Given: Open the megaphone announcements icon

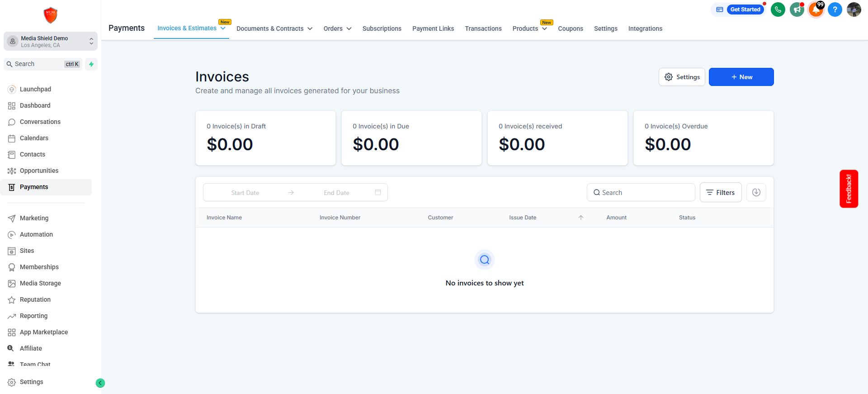Looking at the screenshot, I should (797, 9).
